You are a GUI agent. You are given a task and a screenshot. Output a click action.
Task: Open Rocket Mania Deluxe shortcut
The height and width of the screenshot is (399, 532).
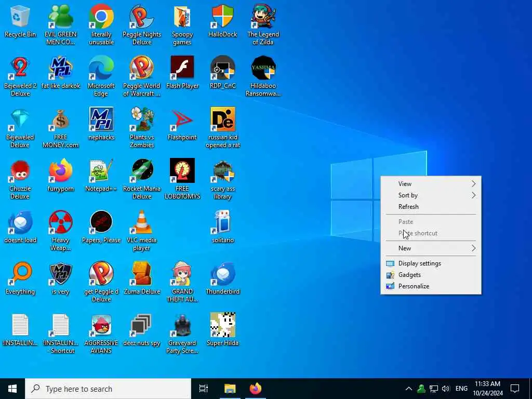(142, 179)
